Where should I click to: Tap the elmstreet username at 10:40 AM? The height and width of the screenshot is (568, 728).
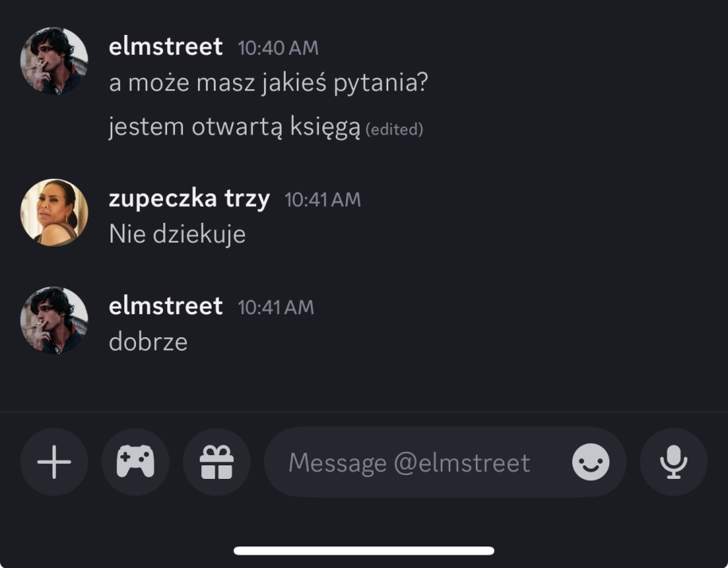coord(165,47)
